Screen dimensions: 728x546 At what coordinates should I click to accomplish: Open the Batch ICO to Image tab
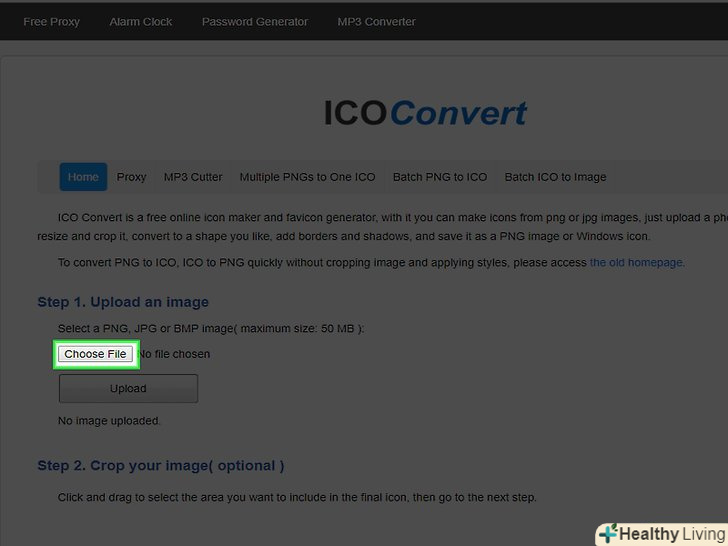pyautogui.click(x=556, y=177)
